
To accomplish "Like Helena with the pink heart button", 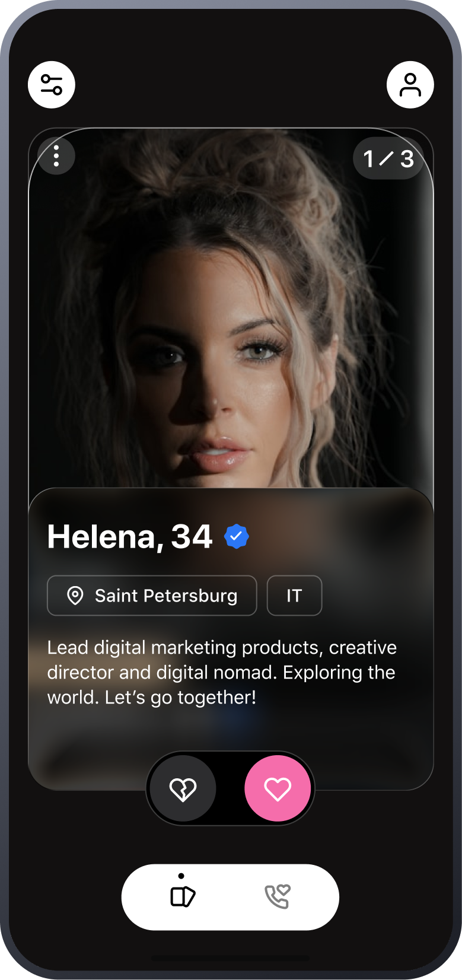I will [278, 789].
